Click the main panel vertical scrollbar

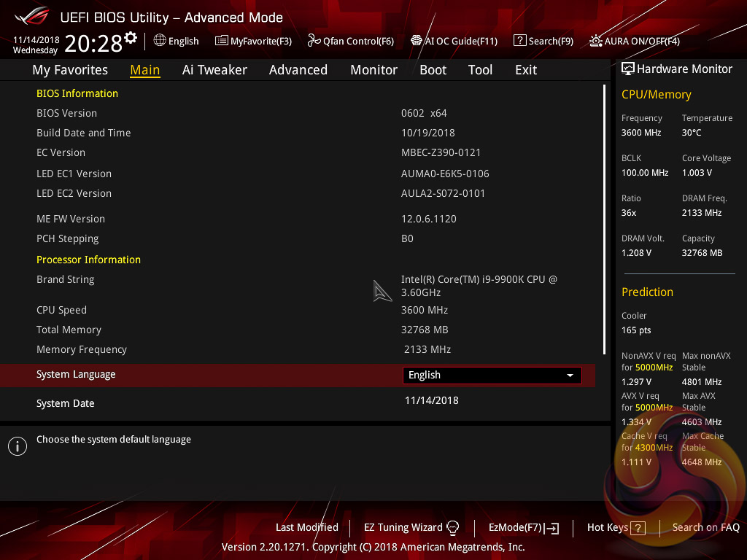tap(604, 219)
